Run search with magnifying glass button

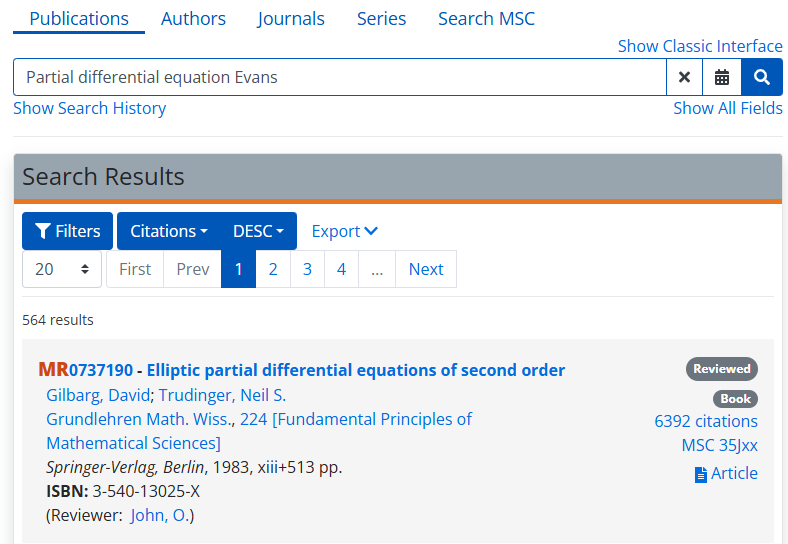pyautogui.click(x=761, y=77)
